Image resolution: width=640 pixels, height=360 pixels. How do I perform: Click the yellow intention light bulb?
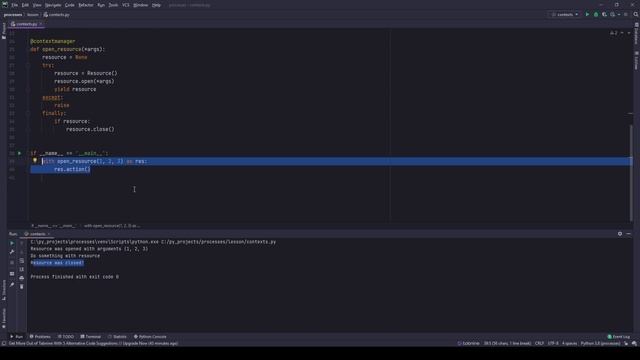[35, 161]
